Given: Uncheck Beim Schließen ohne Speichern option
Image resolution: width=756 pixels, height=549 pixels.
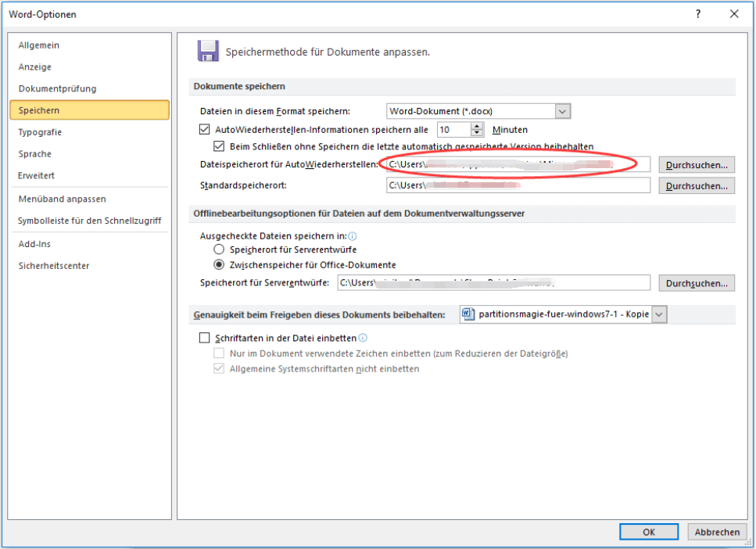Looking at the screenshot, I should (219, 145).
